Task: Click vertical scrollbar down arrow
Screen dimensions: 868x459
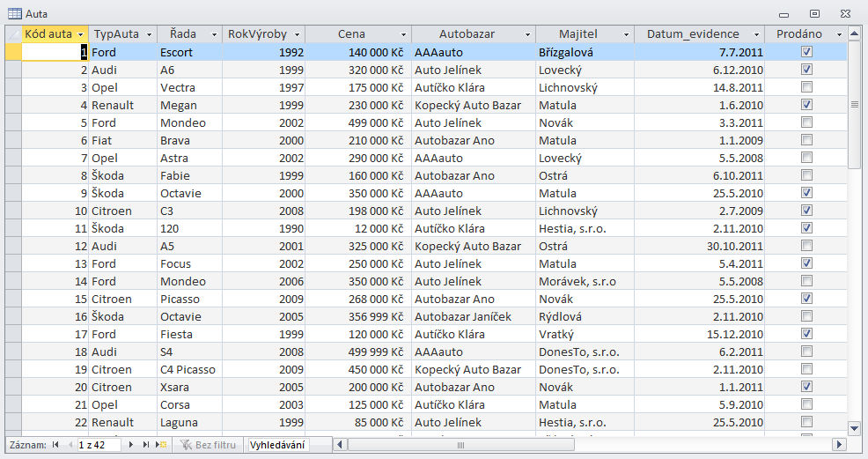Action: click(854, 428)
